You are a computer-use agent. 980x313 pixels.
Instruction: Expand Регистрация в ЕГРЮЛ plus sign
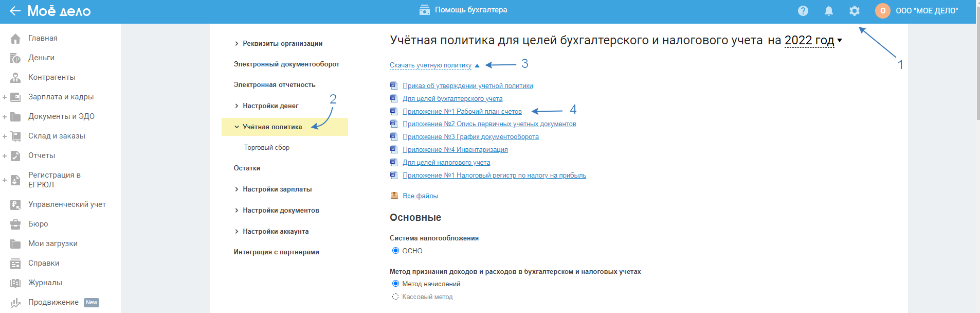click(x=5, y=180)
